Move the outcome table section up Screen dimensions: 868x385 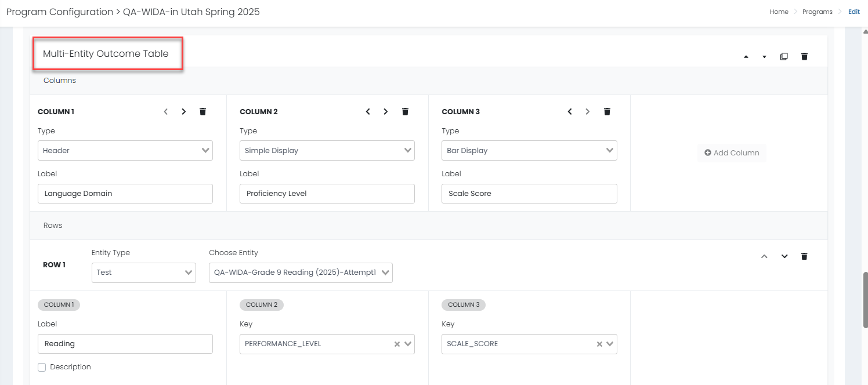point(746,56)
